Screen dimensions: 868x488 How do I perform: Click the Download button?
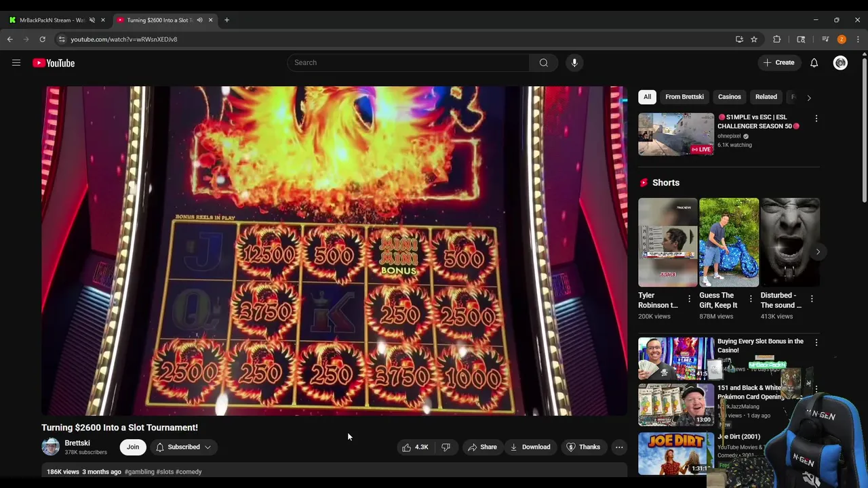(x=530, y=447)
